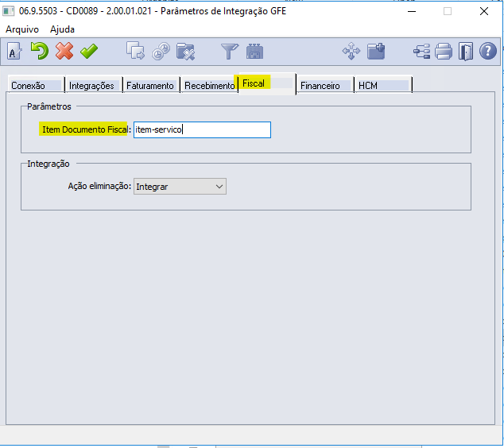Select the Faturamento tab
The image size is (504, 448).
pos(149,86)
